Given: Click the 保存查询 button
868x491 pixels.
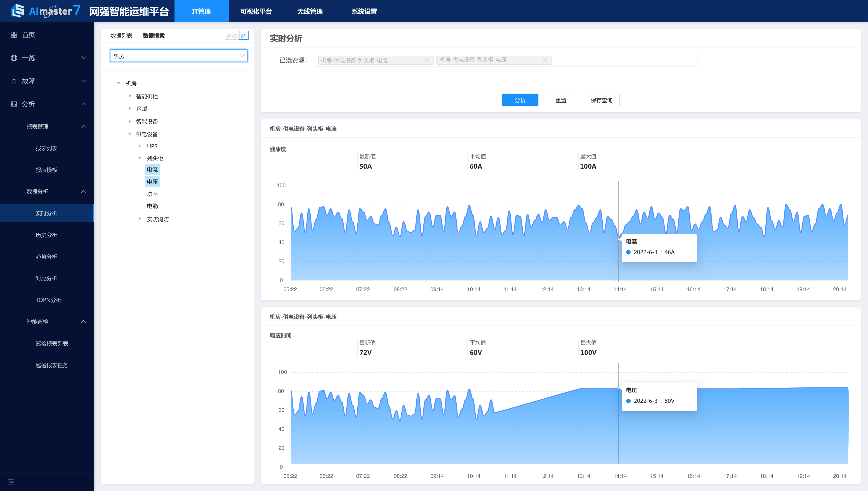Looking at the screenshot, I should [602, 100].
